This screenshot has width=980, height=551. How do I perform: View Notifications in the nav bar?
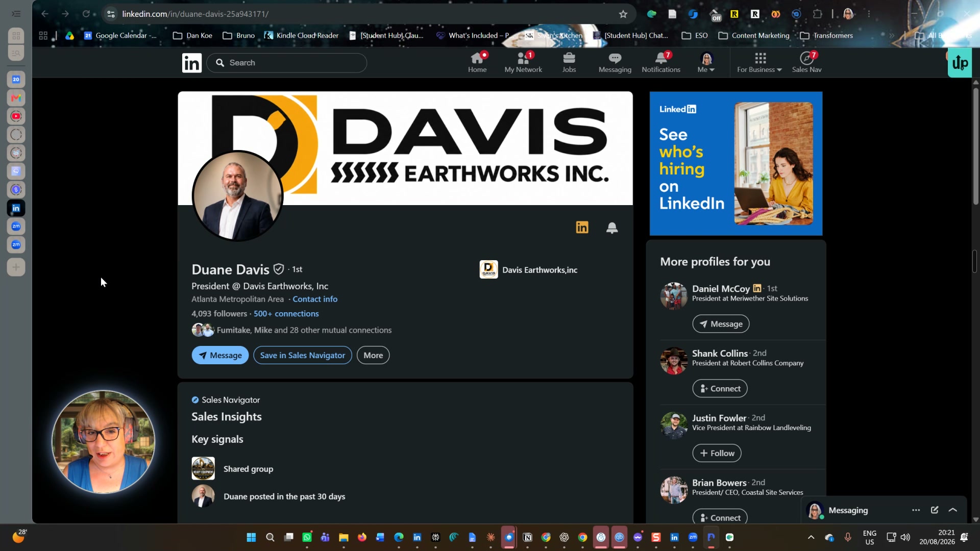pos(661,62)
